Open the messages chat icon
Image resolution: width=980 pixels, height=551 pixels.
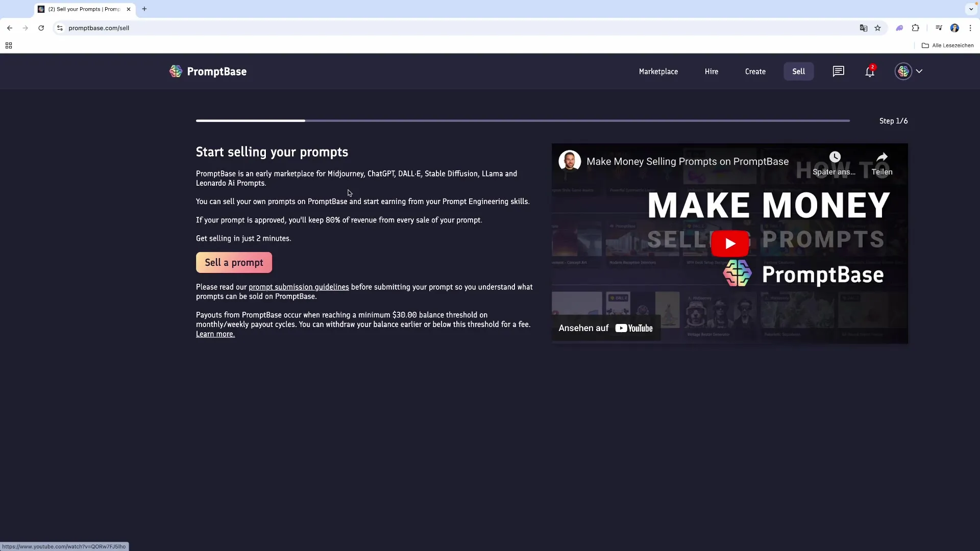coord(838,71)
